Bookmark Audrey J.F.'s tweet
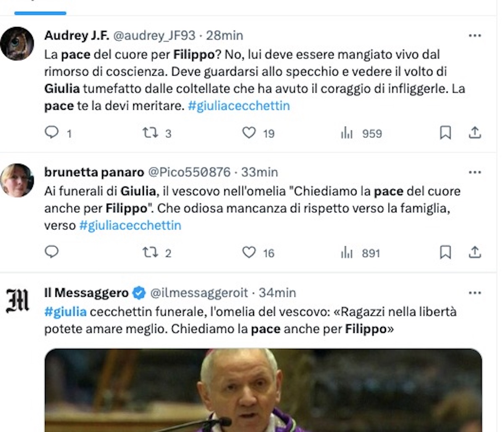This screenshot has width=504, height=432. 445,133
